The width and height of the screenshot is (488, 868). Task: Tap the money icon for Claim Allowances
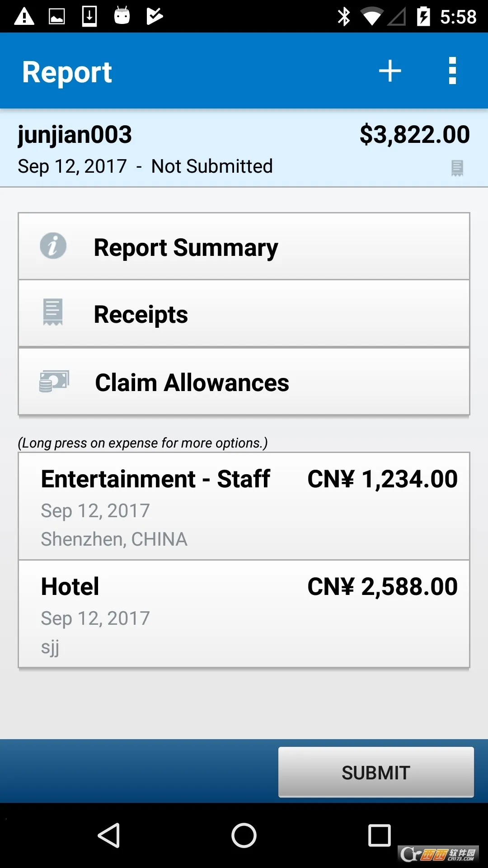tap(54, 381)
